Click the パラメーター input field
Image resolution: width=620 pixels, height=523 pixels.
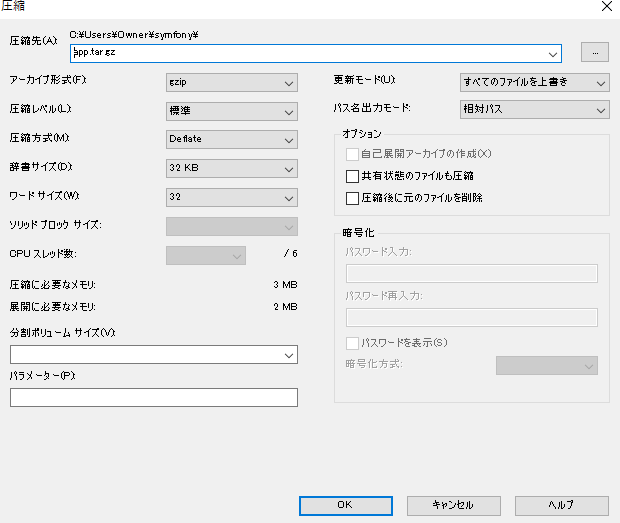154,397
